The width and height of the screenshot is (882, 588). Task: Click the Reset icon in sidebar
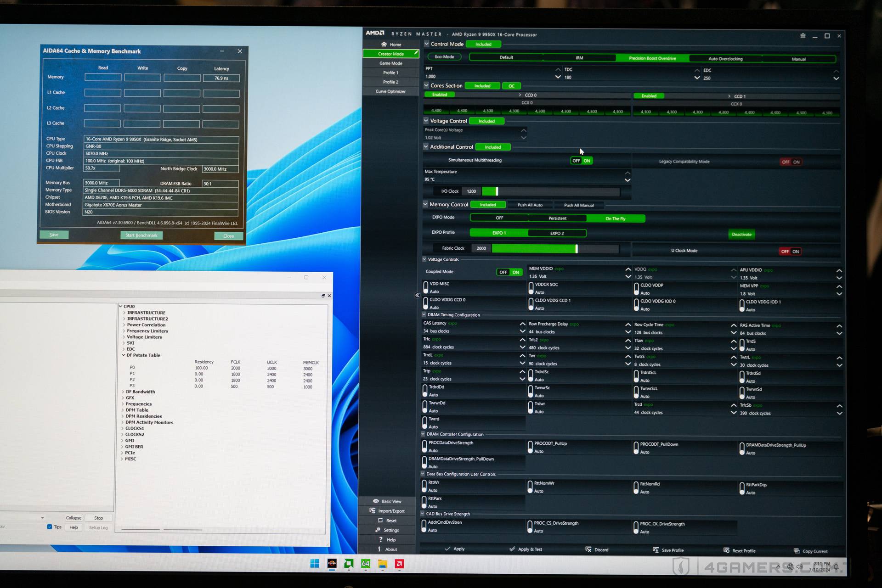pyautogui.click(x=380, y=521)
